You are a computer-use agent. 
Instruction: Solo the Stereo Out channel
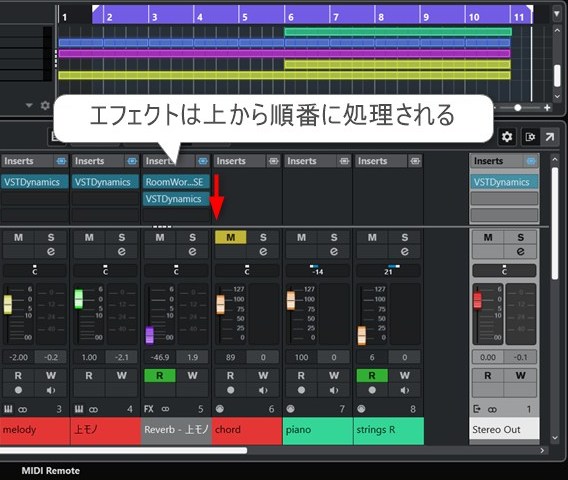point(520,237)
